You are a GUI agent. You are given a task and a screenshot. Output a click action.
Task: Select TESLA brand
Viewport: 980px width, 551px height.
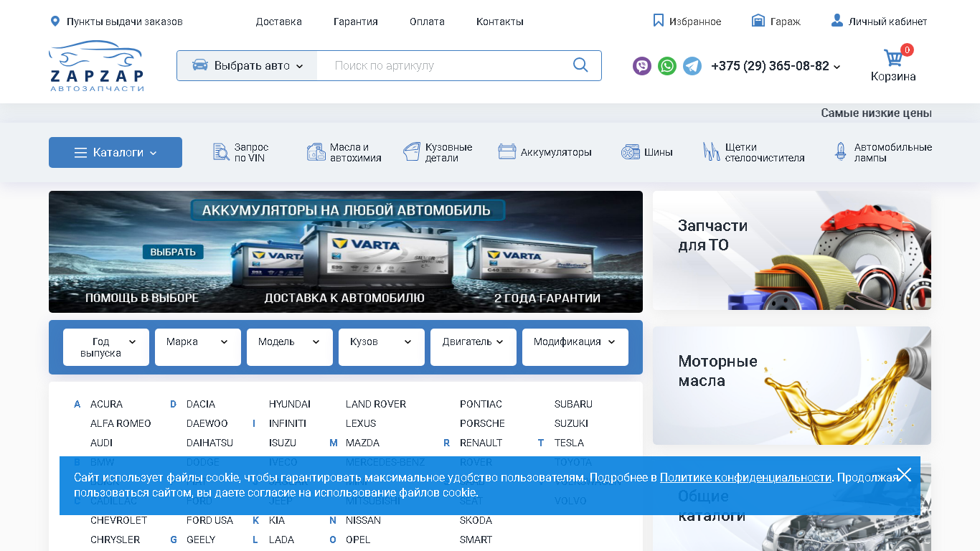pyautogui.click(x=569, y=443)
